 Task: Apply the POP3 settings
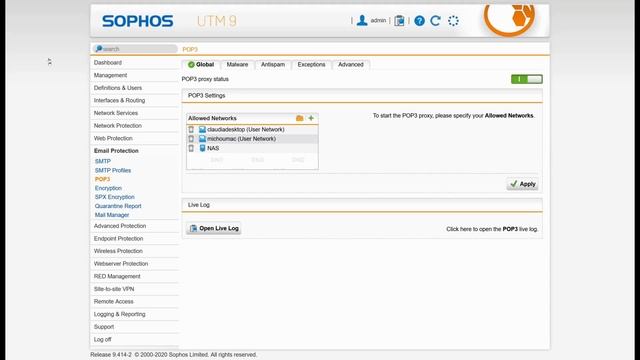pyautogui.click(x=522, y=184)
